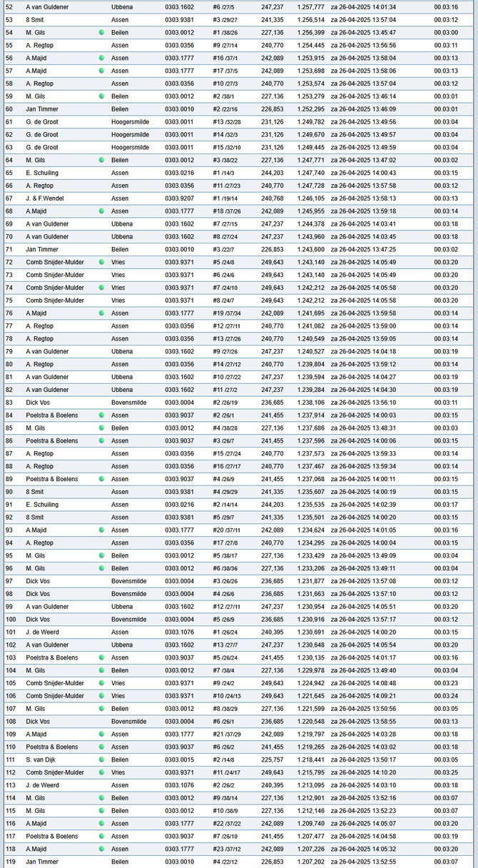478x868 pixels.
Task: Select Comb Snijder-Mulder in row 73
Action: coord(55,275)
